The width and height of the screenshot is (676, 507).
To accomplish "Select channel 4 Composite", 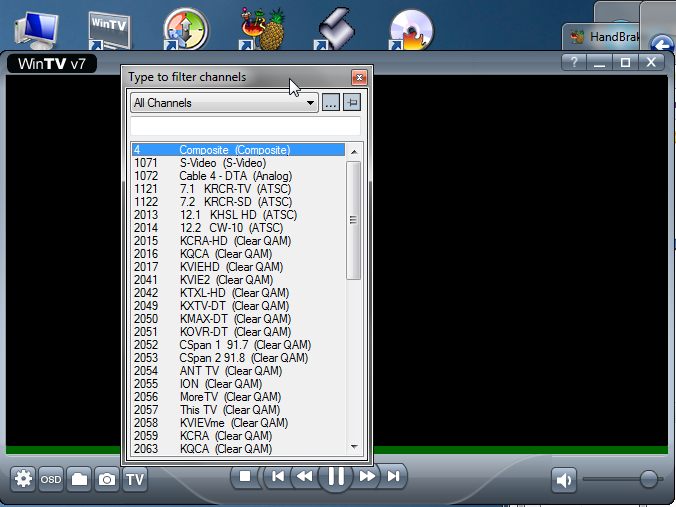I will [238, 150].
